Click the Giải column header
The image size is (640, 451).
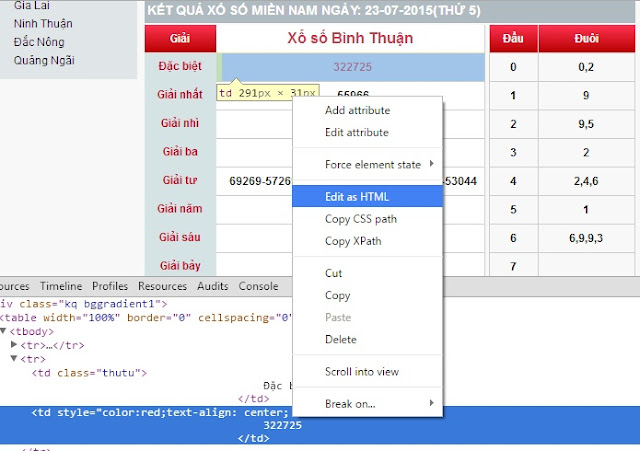pyautogui.click(x=180, y=38)
